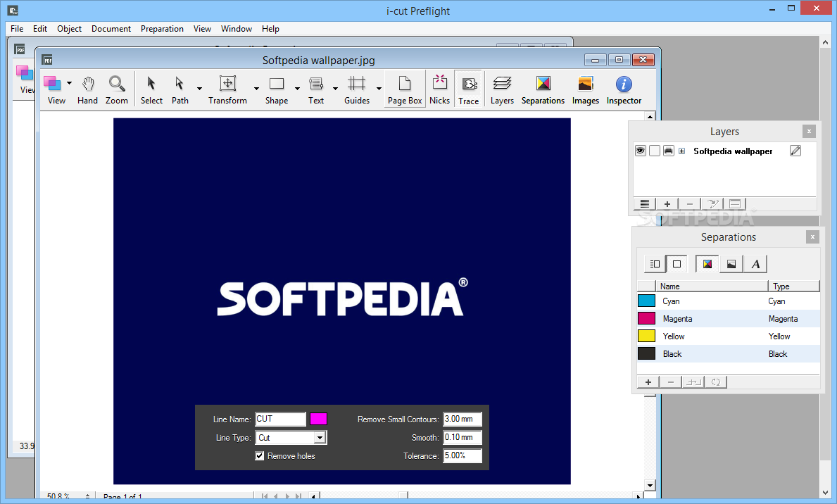This screenshot has width=837, height=504.
Task: Select the Nicks tool
Action: [440, 89]
